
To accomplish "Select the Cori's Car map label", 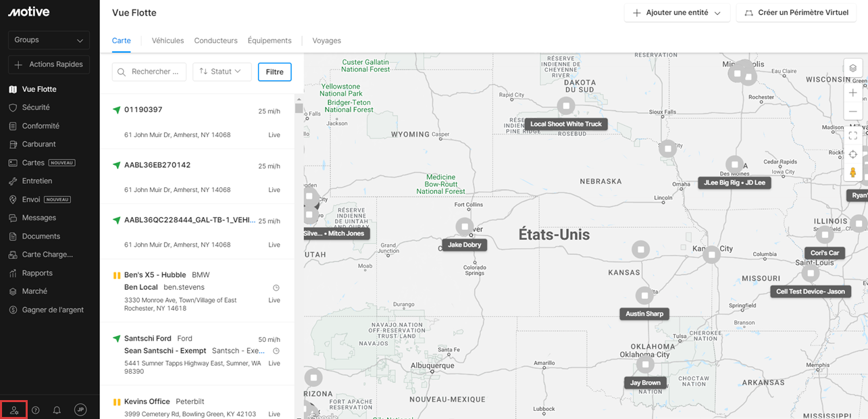I will tap(824, 253).
